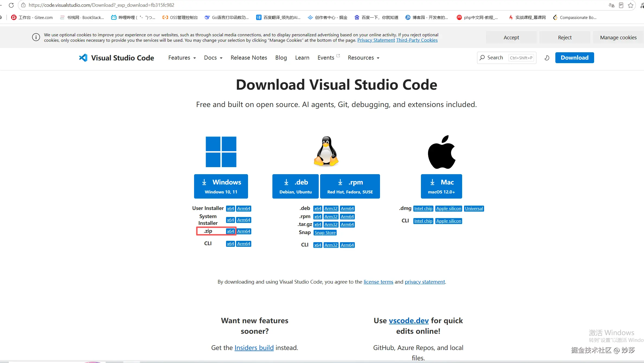Add page to favorites with star icon
This screenshot has width=644, height=363.
click(x=630, y=5)
